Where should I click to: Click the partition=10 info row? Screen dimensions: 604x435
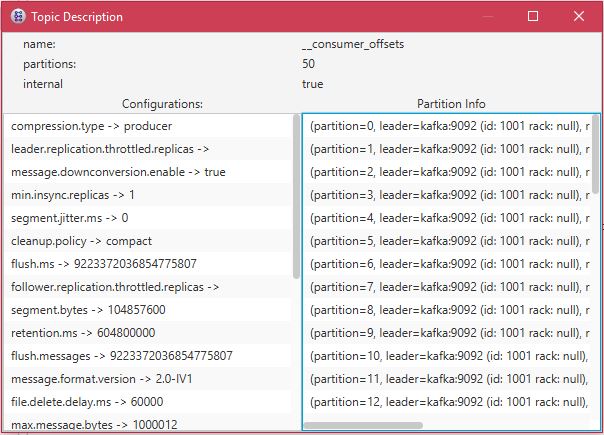point(445,356)
